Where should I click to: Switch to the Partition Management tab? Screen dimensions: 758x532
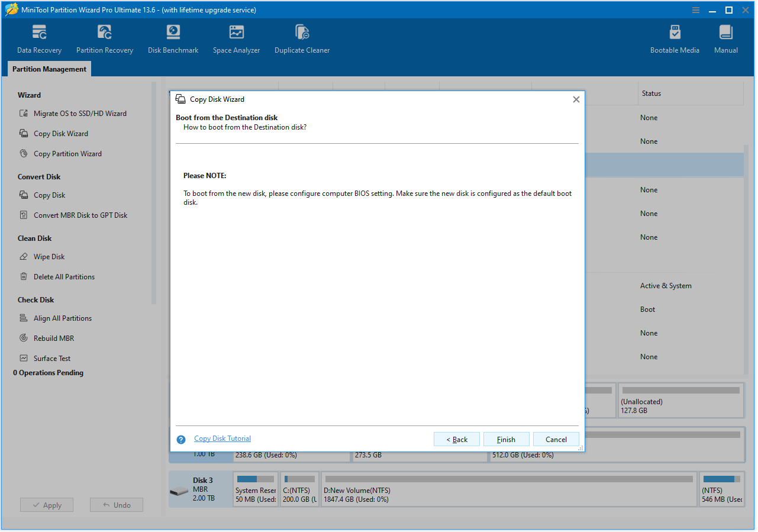50,69
